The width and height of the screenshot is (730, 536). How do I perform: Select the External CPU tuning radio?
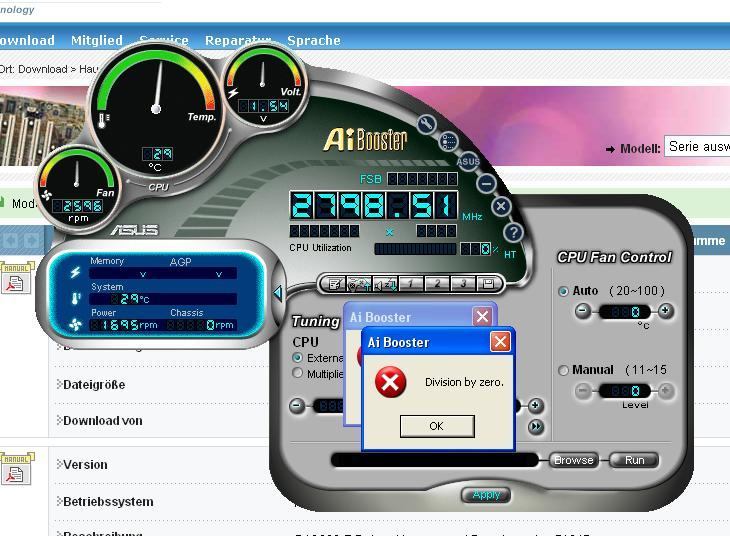pyautogui.click(x=297, y=357)
